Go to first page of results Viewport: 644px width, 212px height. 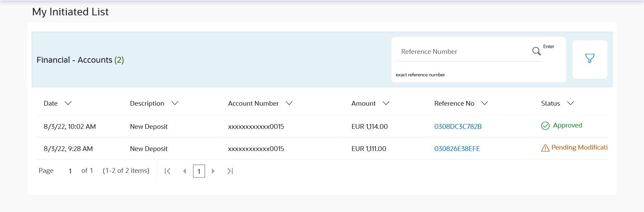(167, 171)
